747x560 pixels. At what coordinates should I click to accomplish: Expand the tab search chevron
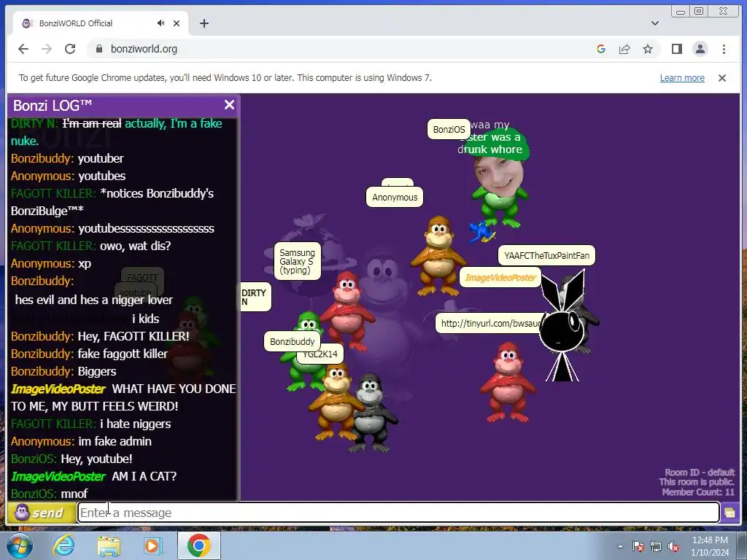[655, 23]
